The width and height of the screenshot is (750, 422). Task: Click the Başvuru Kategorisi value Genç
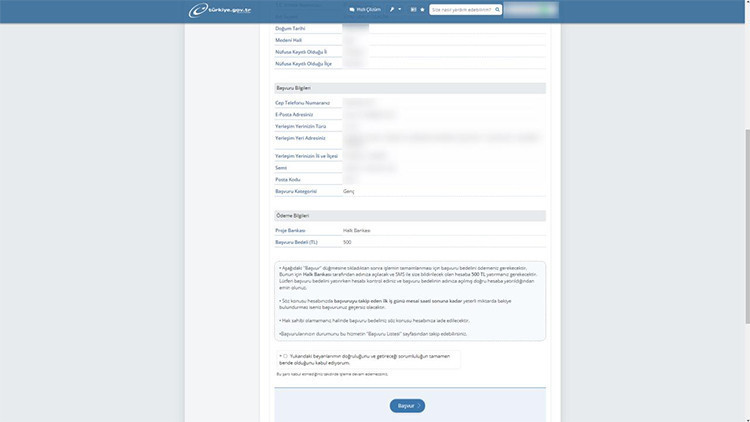click(x=349, y=191)
